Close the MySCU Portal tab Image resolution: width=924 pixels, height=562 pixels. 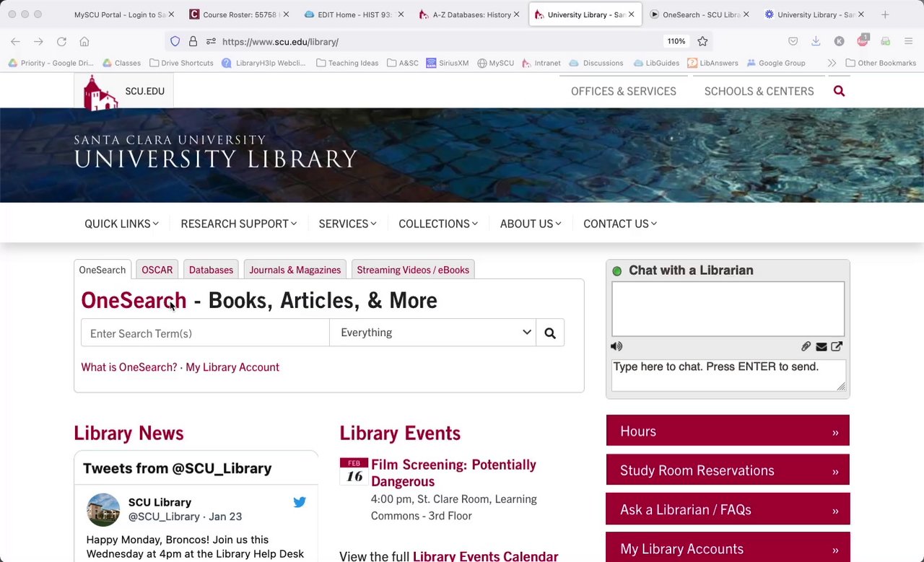pyautogui.click(x=171, y=14)
